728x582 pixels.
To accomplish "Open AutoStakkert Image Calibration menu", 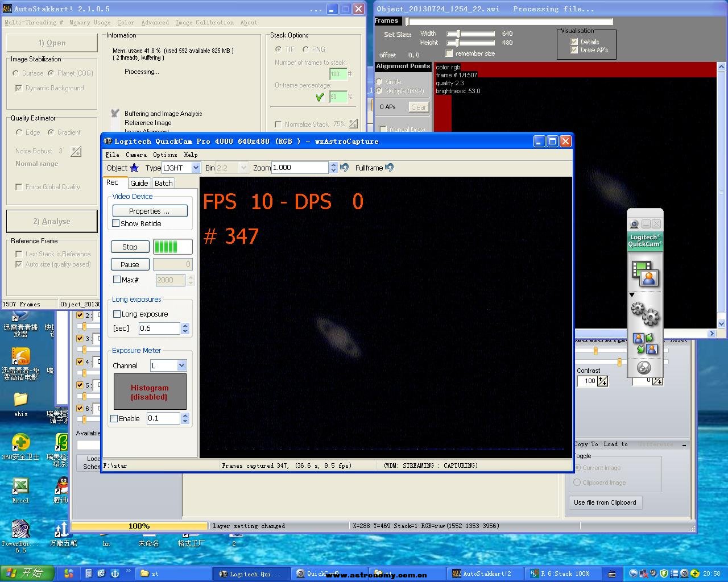I will click(x=204, y=23).
